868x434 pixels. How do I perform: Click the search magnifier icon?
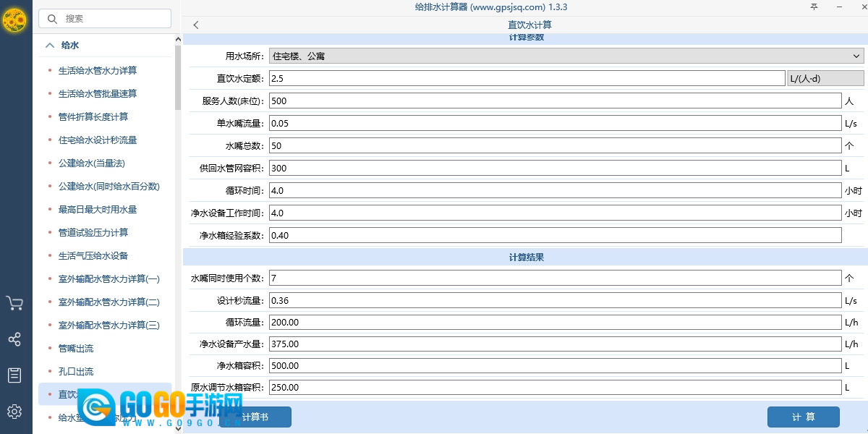click(x=53, y=19)
